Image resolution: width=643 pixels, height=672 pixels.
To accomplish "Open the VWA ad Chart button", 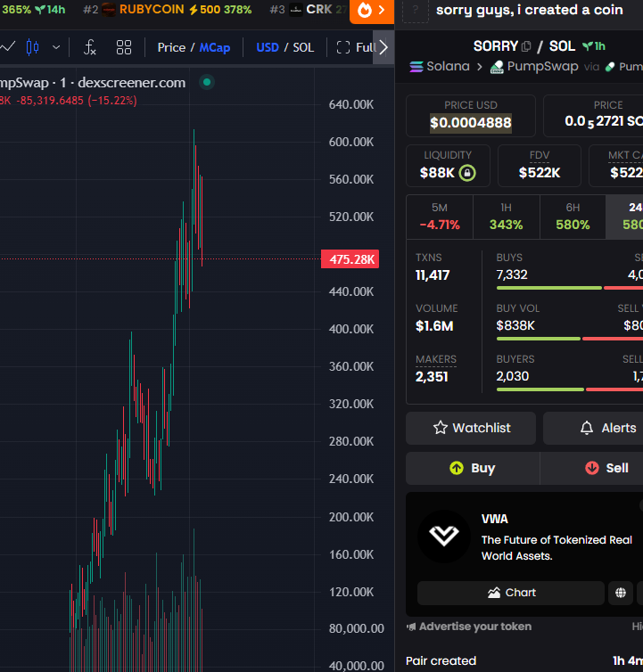I will pyautogui.click(x=511, y=593).
